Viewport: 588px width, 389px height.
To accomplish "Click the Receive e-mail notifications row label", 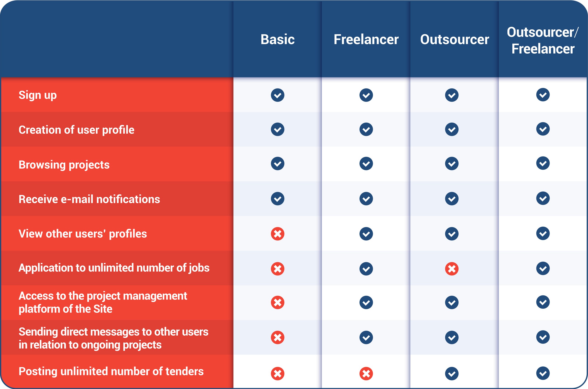I will pyautogui.click(x=89, y=199).
